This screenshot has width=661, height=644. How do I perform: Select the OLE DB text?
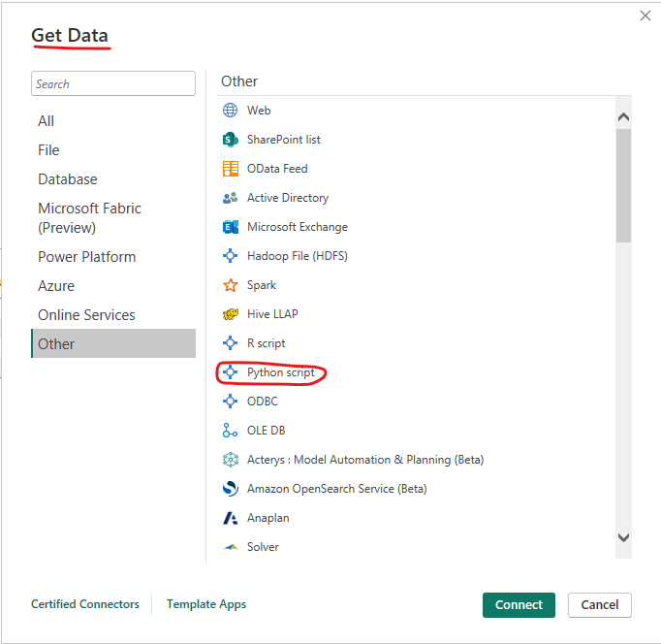pos(266,431)
